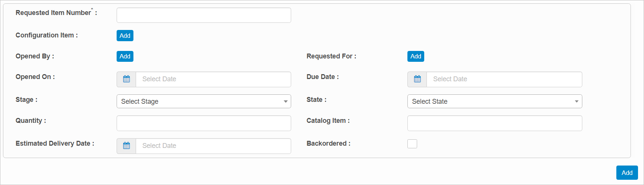Screen dimensions: 644x185
Task: Add a Configuration Item
Action: point(125,36)
